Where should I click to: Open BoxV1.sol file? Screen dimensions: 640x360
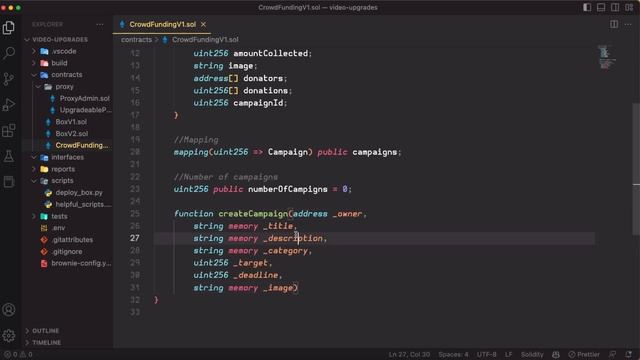click(x=71, y=122)
